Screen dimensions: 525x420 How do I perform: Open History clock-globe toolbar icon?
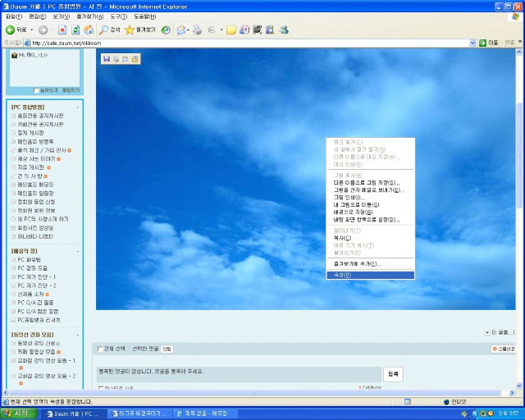(x=166, y=30)
